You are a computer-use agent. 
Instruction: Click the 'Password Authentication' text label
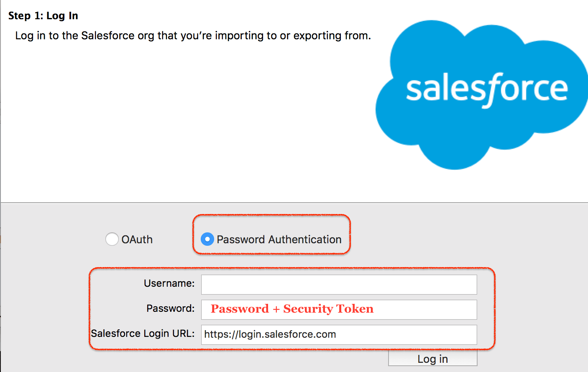(x=279, y=240)
